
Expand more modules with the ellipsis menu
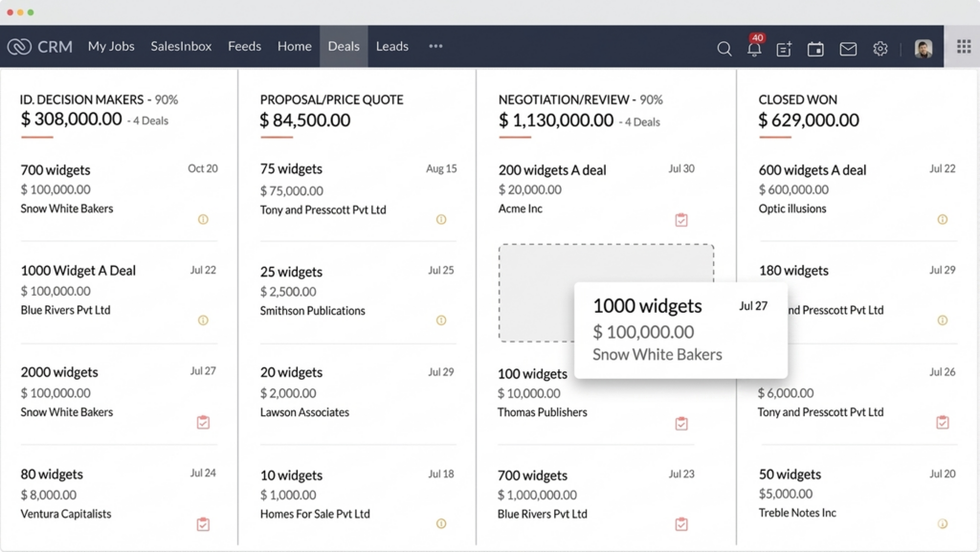click(435, 46)
